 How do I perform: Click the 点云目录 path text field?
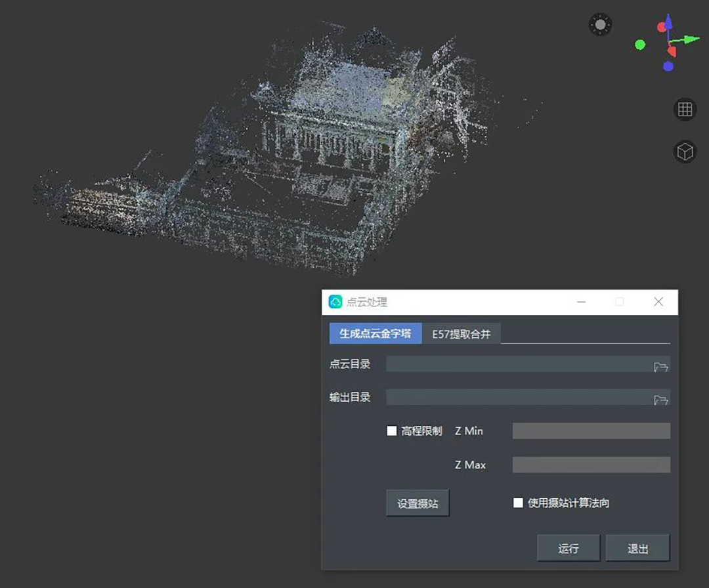517,364
